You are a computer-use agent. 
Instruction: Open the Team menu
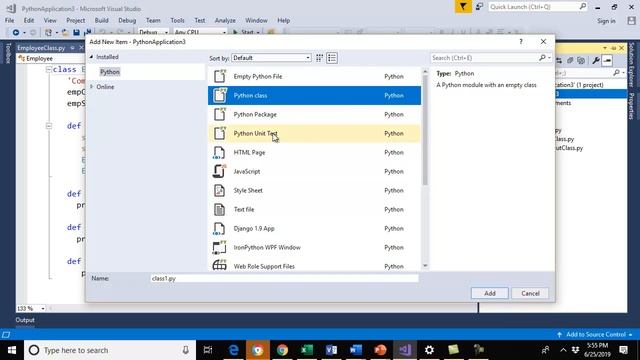(x=153, y=20)
